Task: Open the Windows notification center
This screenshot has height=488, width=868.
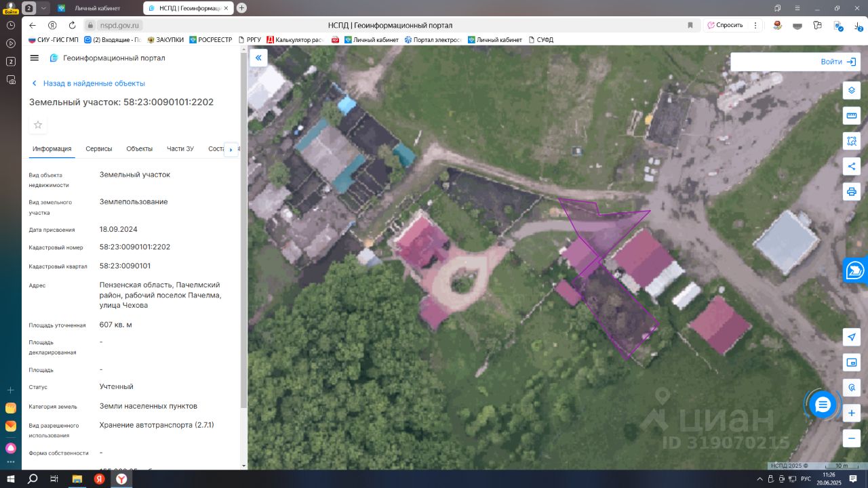Action: coord(853,479)
